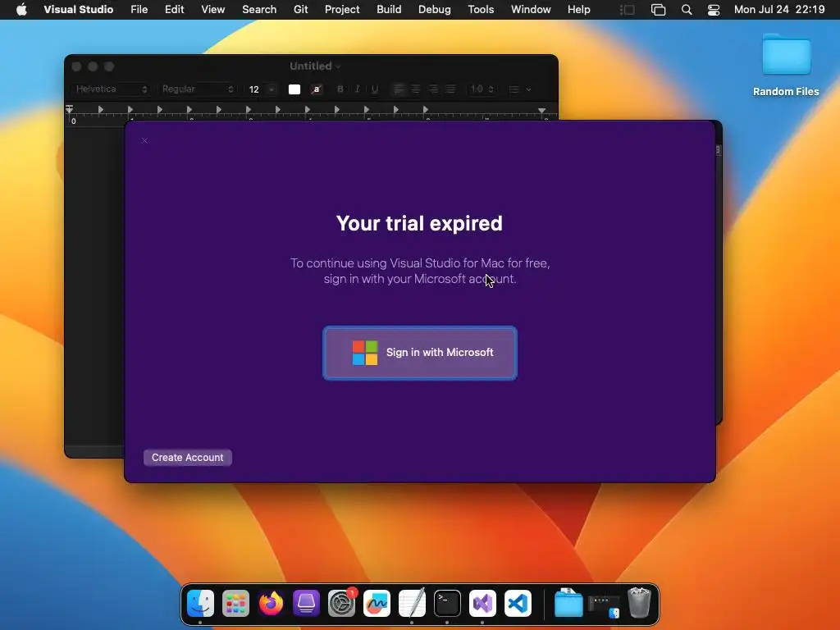
Task: Close the trial expired dialog with X
Action: (x=144, y=141)
